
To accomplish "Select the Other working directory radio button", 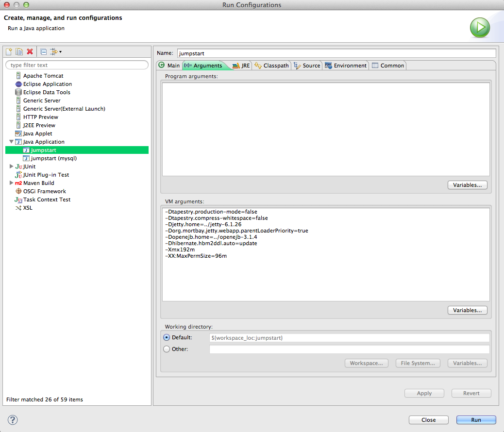I will point(167,349).
